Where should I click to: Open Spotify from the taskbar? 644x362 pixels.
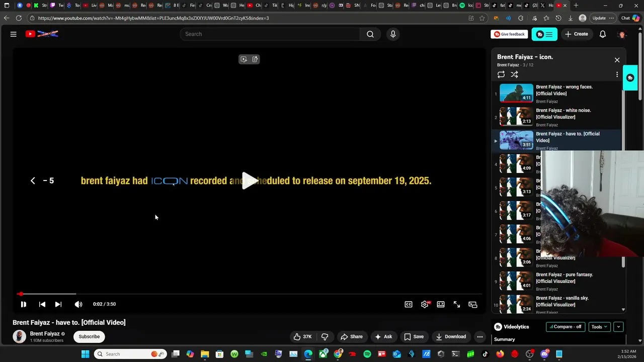[367, 354]
